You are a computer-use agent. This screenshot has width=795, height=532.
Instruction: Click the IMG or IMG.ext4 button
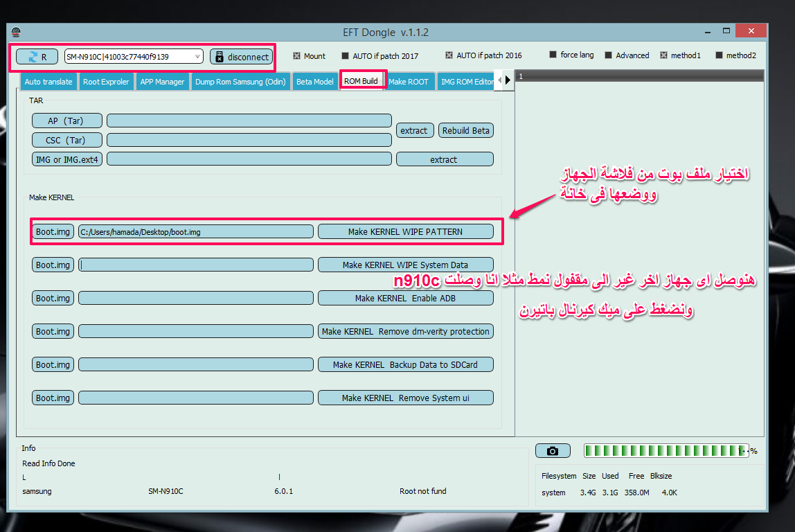pos(67,159)
